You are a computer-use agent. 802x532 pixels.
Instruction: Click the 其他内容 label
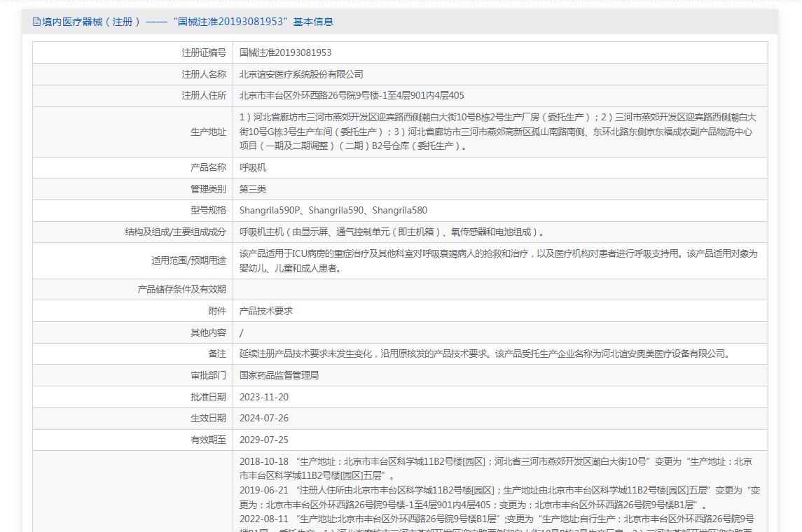click(x=208, y=332)
